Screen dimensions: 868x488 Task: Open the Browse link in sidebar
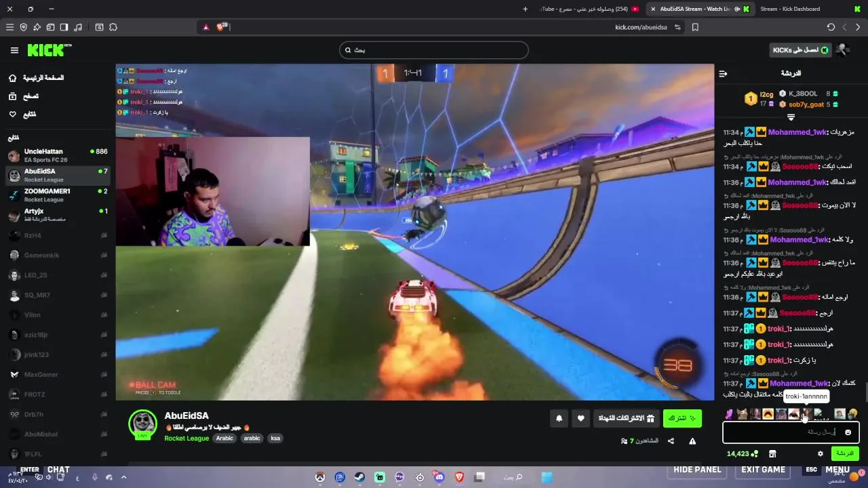click(24, 96)
